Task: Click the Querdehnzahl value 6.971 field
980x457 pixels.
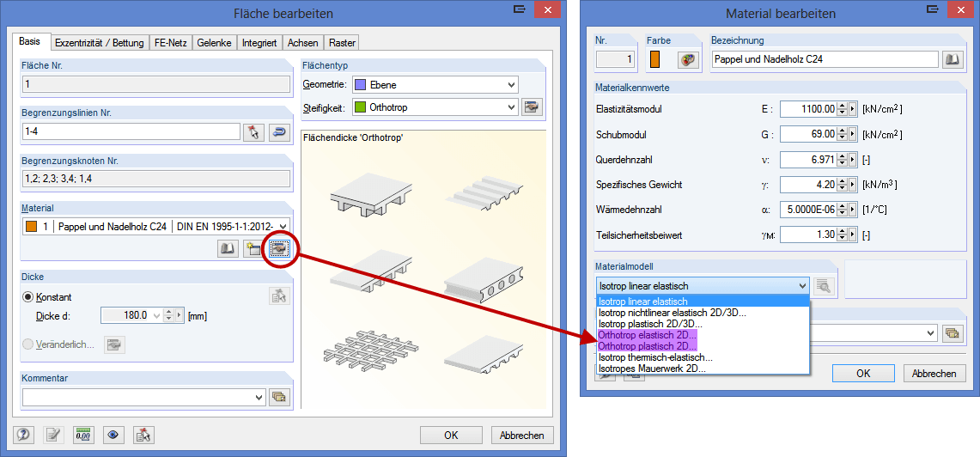Action: coord(808,160)
